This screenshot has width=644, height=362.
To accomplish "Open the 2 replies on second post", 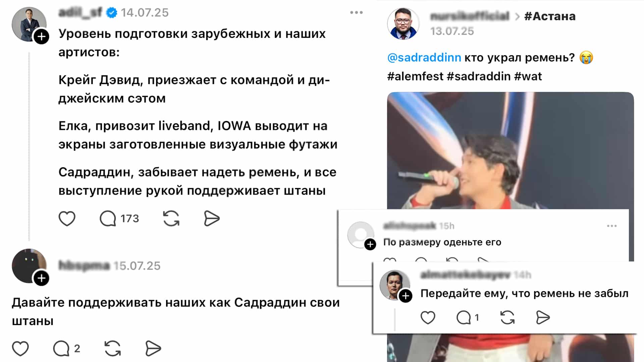I will click(x=66, y=349).
